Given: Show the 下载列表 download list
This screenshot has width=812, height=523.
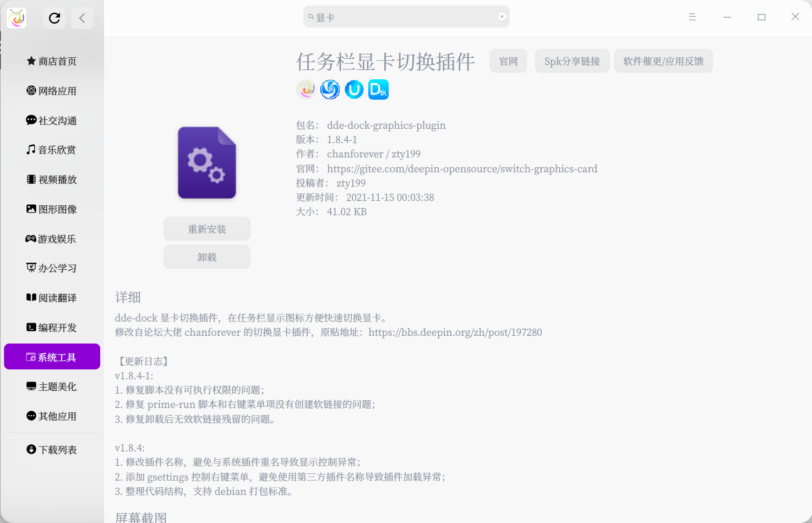Looking at the screenshot, I should click(52, 450).
